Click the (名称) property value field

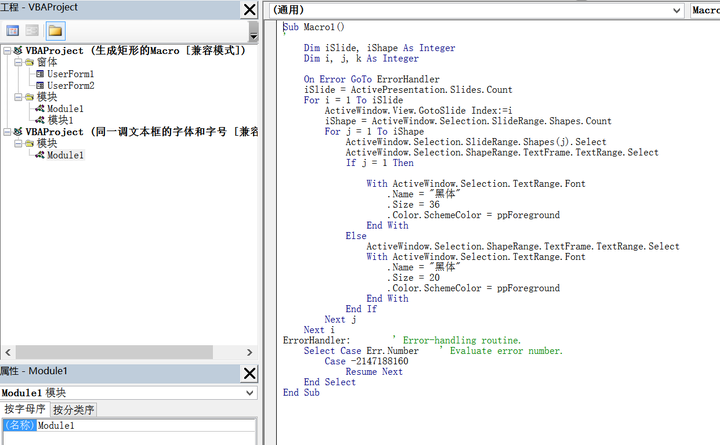click(145, 425)
